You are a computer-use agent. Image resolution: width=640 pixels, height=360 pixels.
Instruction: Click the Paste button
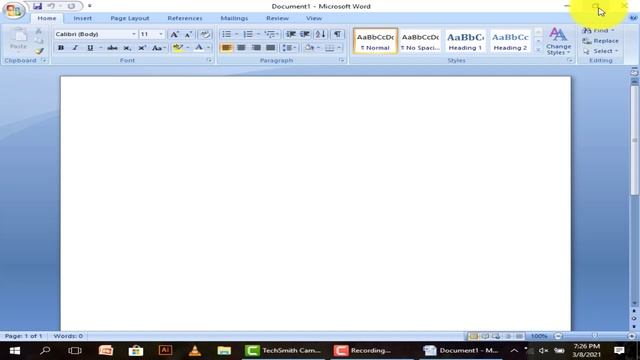pos(18,39)
